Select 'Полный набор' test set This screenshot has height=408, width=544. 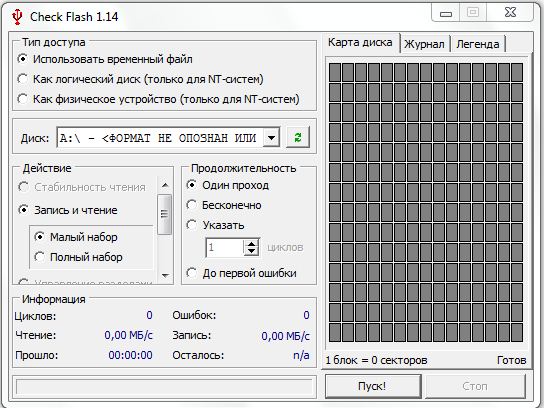pyautogui.click(x=78, y=257)
